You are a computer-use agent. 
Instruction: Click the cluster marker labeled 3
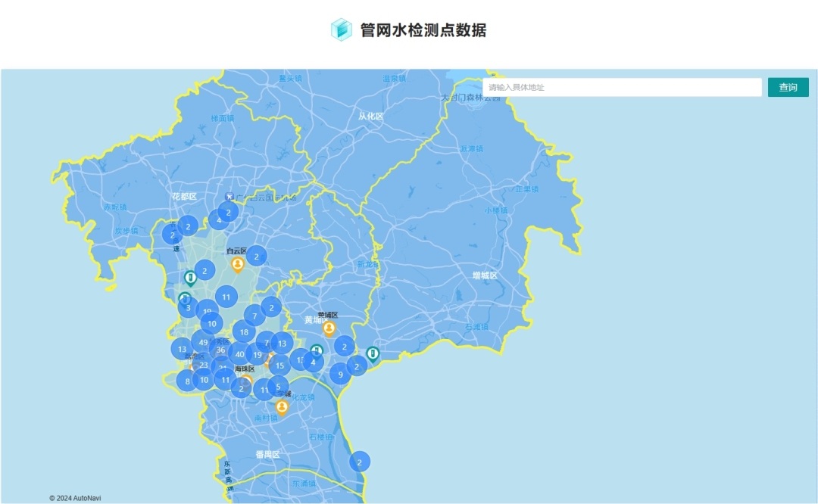point(187,308)
